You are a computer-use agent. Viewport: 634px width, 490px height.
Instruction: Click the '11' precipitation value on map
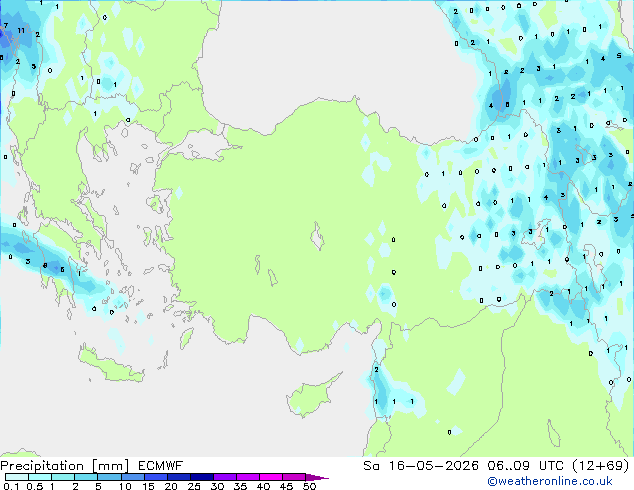coord(21,30)
